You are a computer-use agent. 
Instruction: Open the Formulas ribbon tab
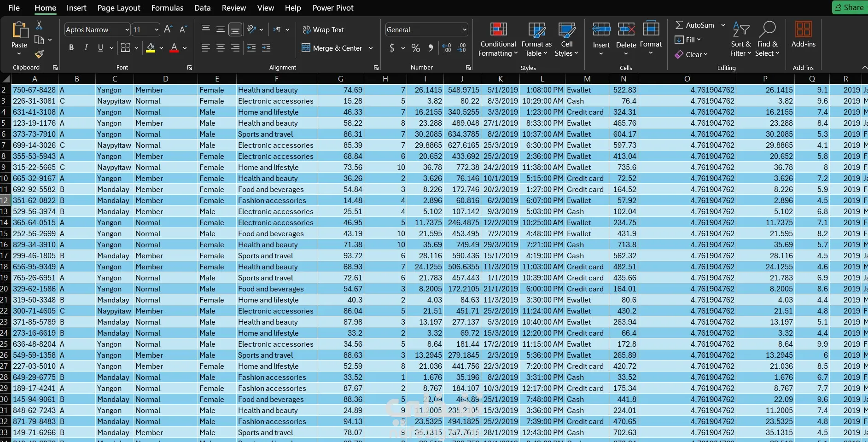[x=167, y=8]
